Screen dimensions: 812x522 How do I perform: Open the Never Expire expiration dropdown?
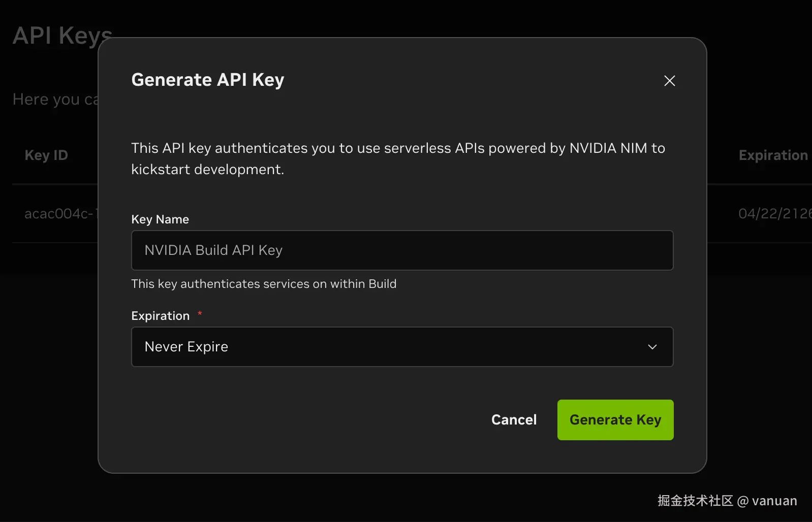(402, 347)
